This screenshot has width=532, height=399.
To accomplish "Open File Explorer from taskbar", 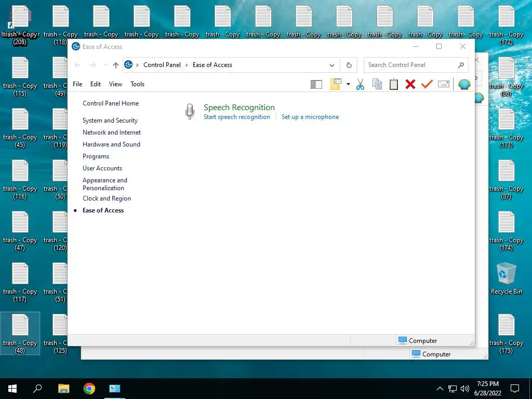I will 63,389.
